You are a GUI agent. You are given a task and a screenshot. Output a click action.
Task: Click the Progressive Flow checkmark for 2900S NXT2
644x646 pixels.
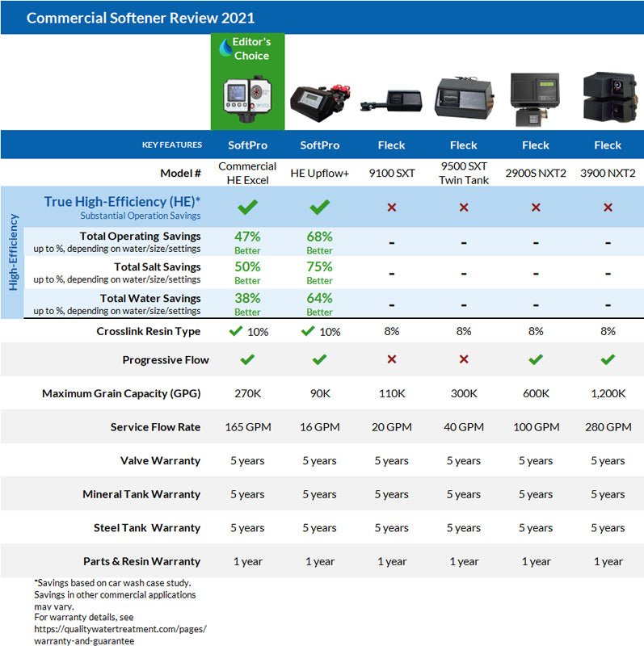tap(535, 359)
